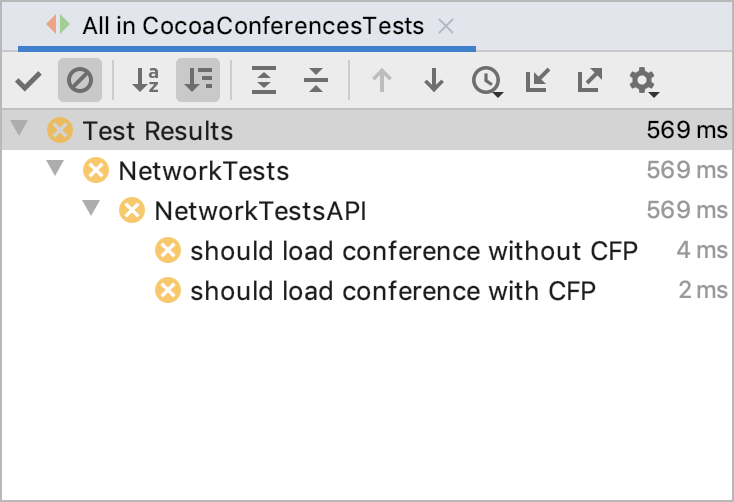Screen dimensions: 734x502
Task: Collapse the NetworkTestsAPI node
Action: (x=92, y=210)
